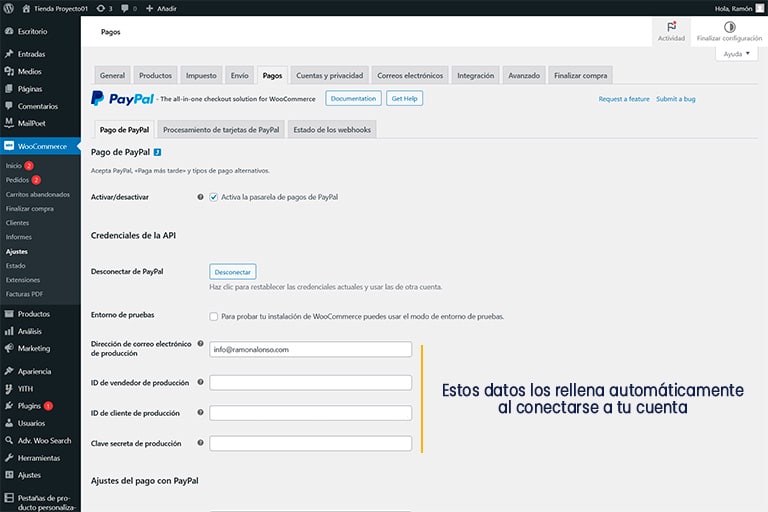The height and width of the screenshot is (512, 768).
Task: Open Adv. Woo Search magnifier icon
Action: click(9, 440)
